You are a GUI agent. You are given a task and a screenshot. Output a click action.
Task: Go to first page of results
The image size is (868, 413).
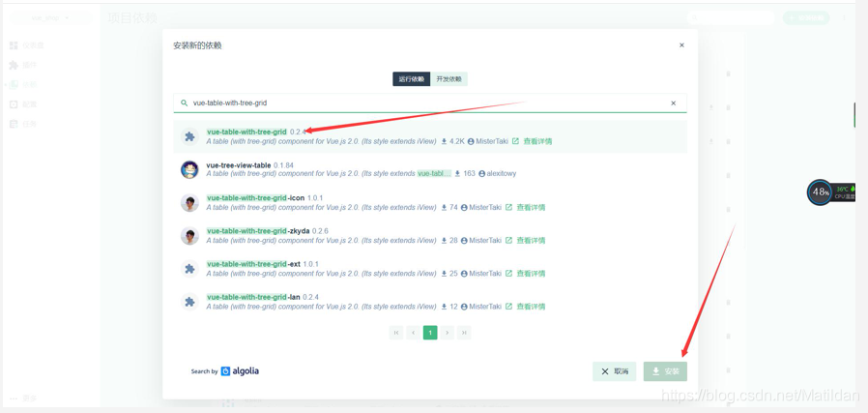395,333
